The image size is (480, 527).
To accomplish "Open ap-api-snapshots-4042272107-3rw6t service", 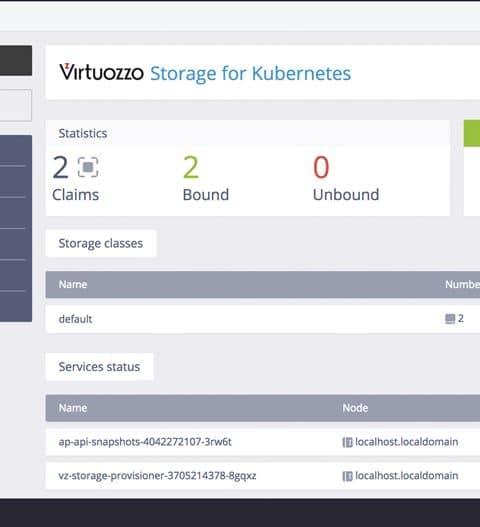I will point(145,442).
